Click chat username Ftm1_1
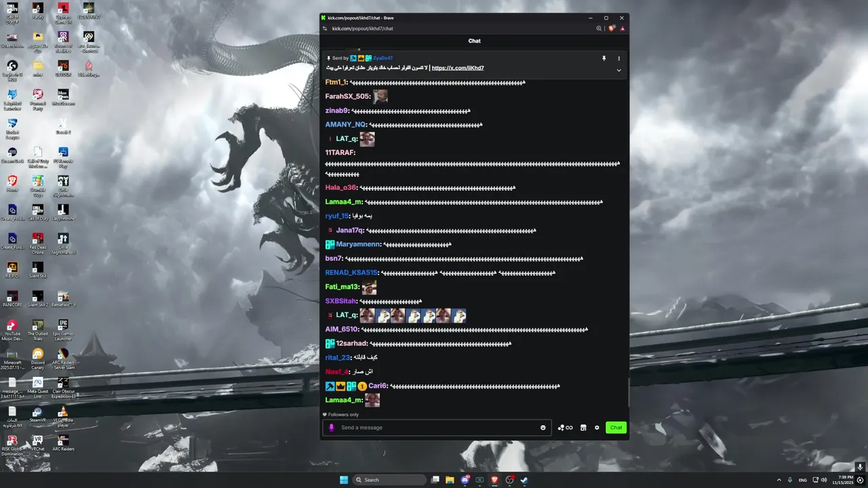The height and width of the screenshot is (488, 868). (336, 82)
